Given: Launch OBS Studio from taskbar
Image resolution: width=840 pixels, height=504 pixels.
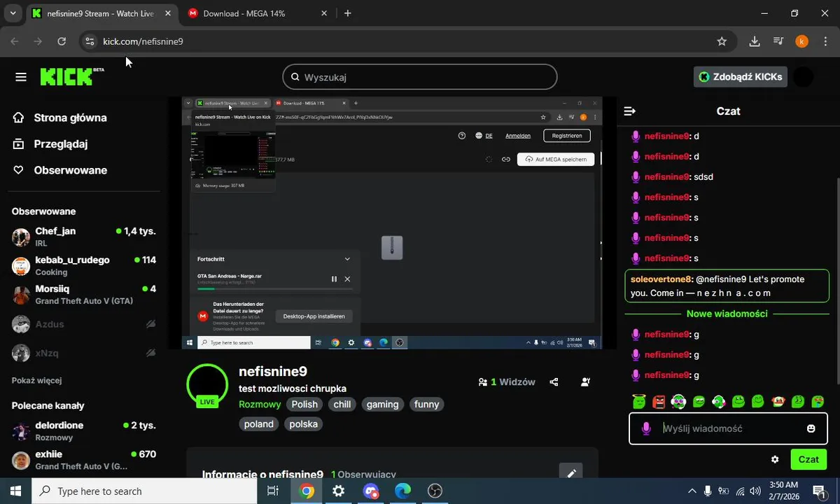Looking at the screenshot, I should (x=435, y=491).
